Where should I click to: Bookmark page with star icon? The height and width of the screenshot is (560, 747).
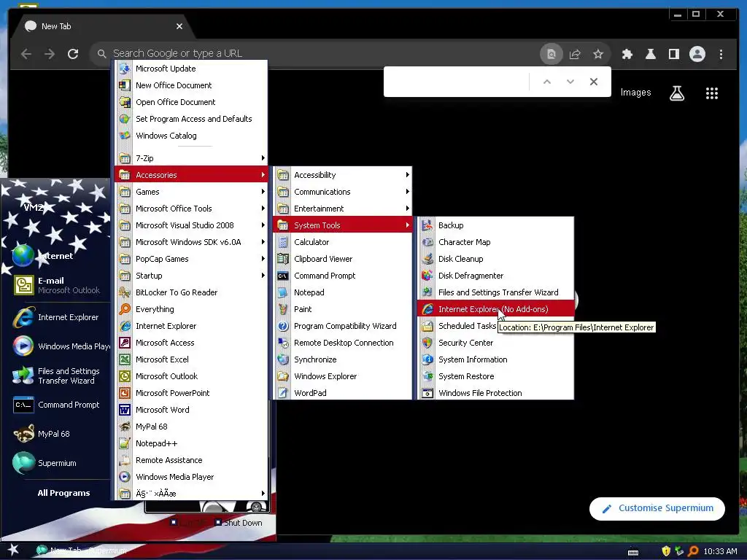tap(598, 54)
